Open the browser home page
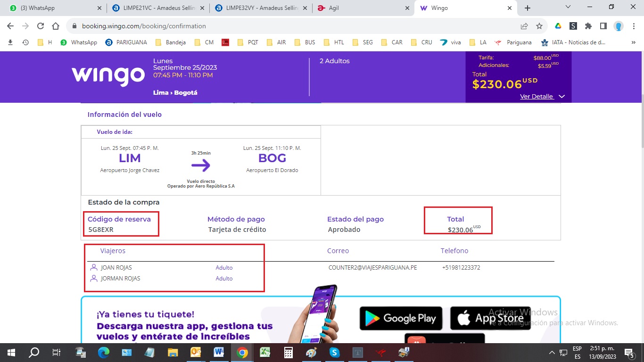Screen dimensions: 644x362 click(x=56, y=26)
